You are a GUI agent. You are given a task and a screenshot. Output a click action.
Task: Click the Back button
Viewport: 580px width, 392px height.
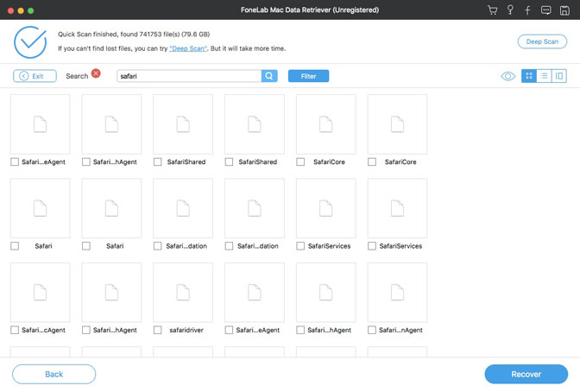[54, 374]
